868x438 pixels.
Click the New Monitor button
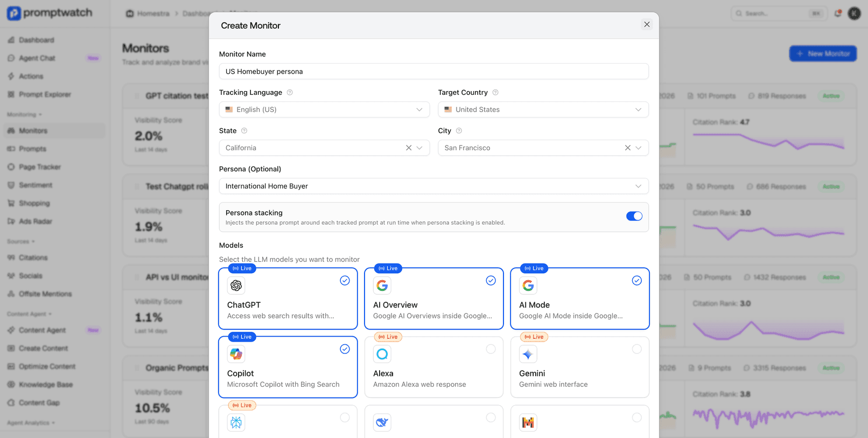(x=823, y=53)
